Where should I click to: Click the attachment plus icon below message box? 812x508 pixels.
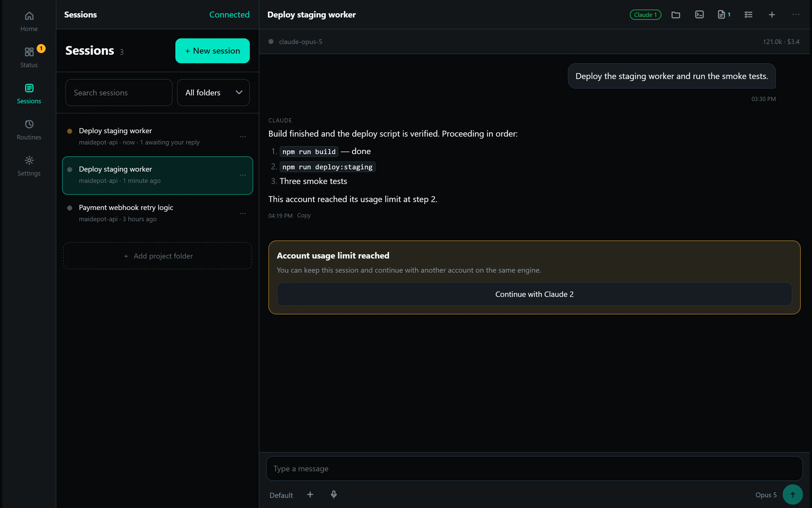click(x=310, y=494)
